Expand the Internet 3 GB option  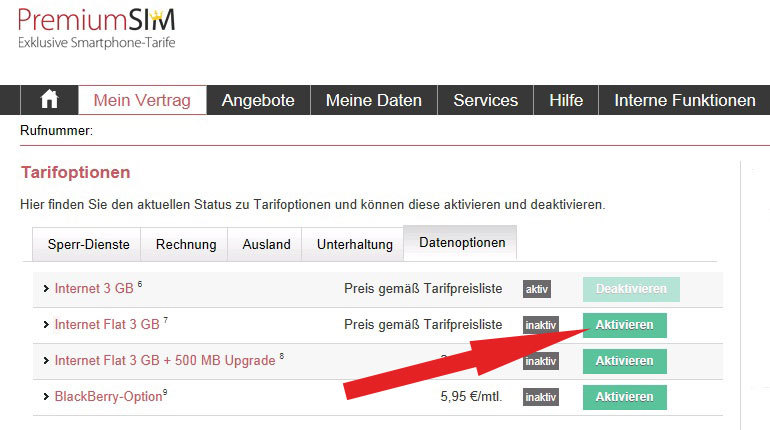coord(93,289)
